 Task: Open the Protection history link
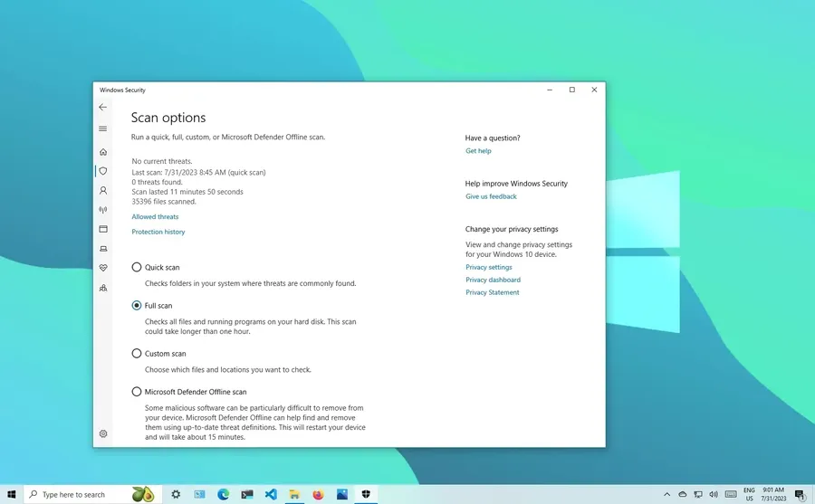(158, 232)
